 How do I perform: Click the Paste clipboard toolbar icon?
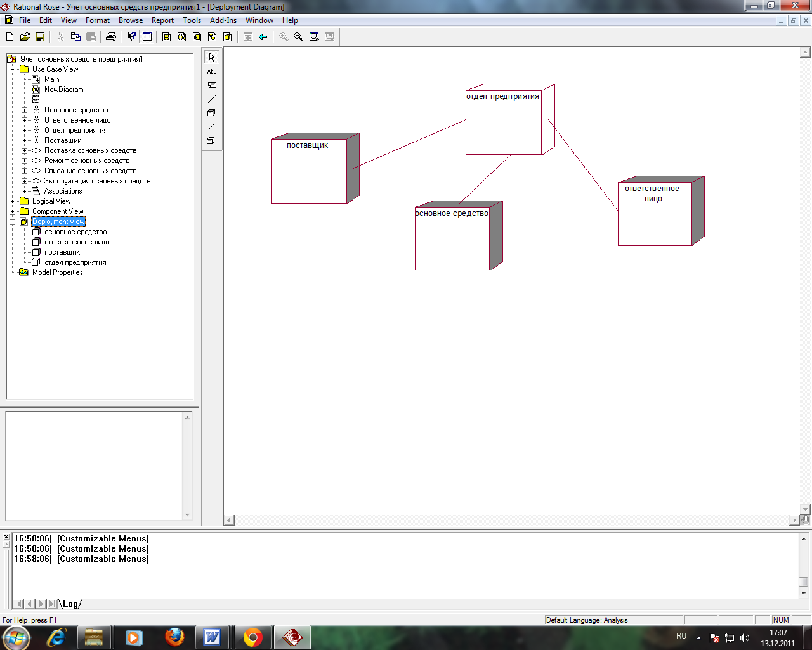pyautogui.click(x=91, y=37)
